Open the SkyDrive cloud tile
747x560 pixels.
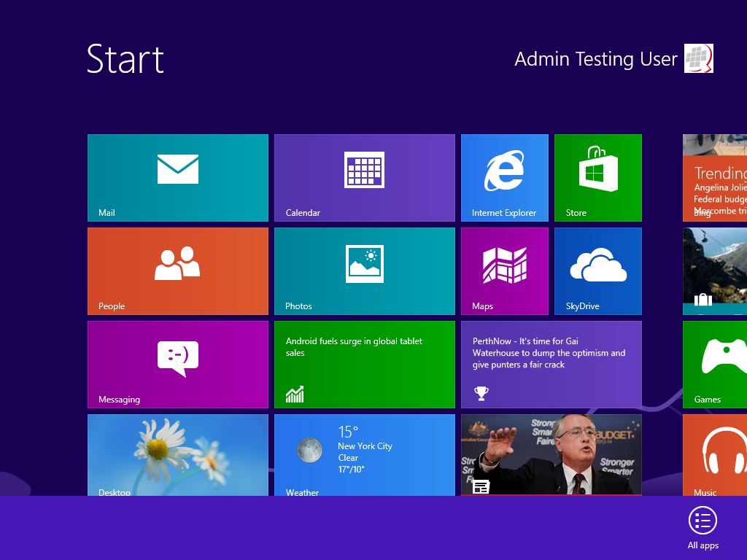597,271
